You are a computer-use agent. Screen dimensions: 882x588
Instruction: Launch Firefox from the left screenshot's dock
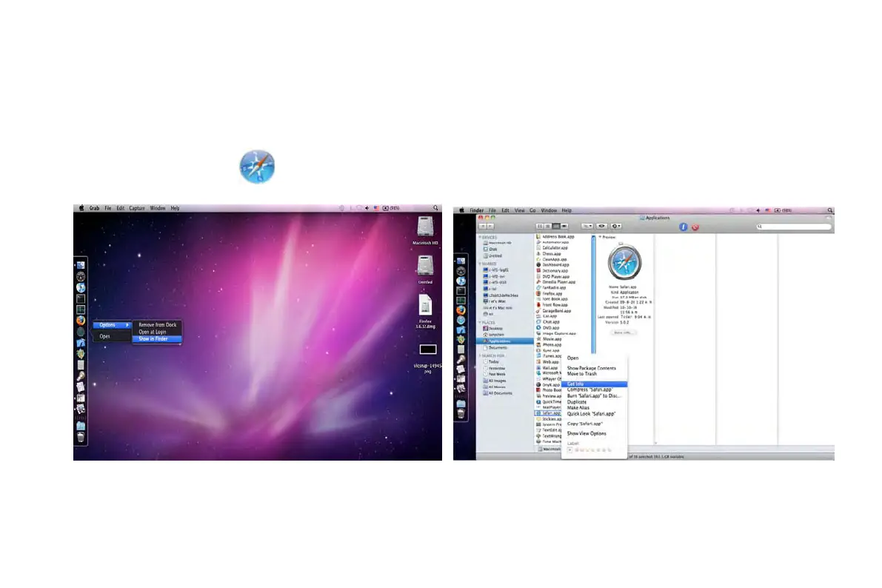(81, 320)
